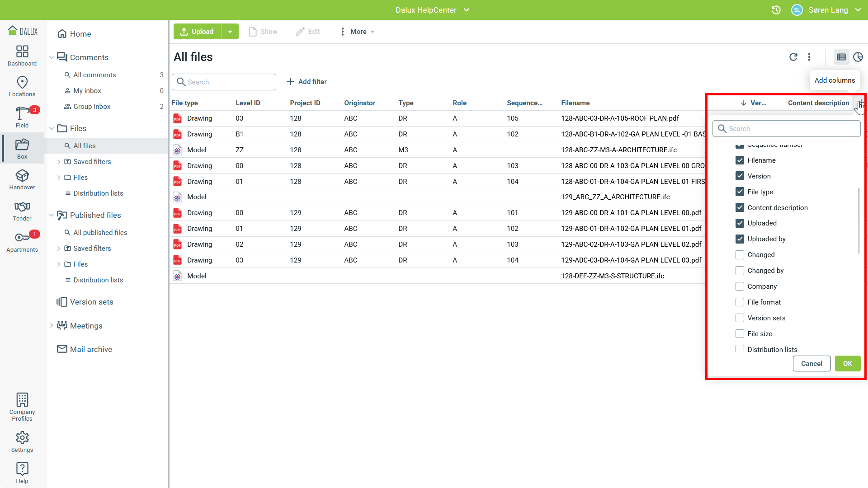Image resolution: width=868 pixels, height=488 pixels.
Task: Switch to the pie chart view icon
Action: [858, 57]
